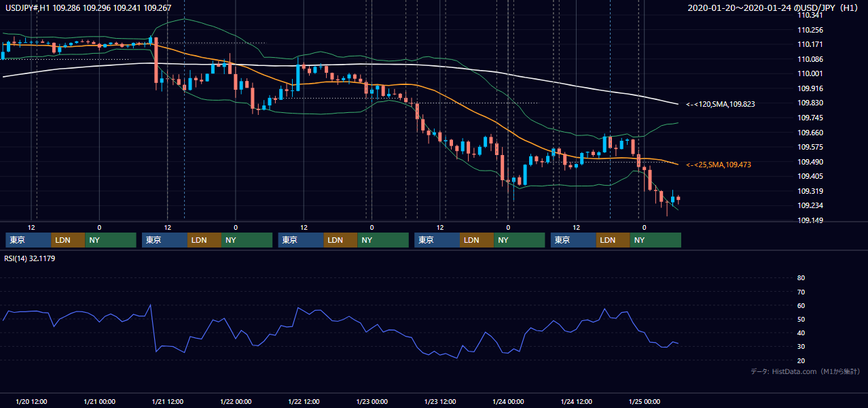Image resolution: width=868 pixels, height=408 pixels.
Task: Click price level 109.660 on the axis
Action: pyautogui.click(x=811, y=133)
